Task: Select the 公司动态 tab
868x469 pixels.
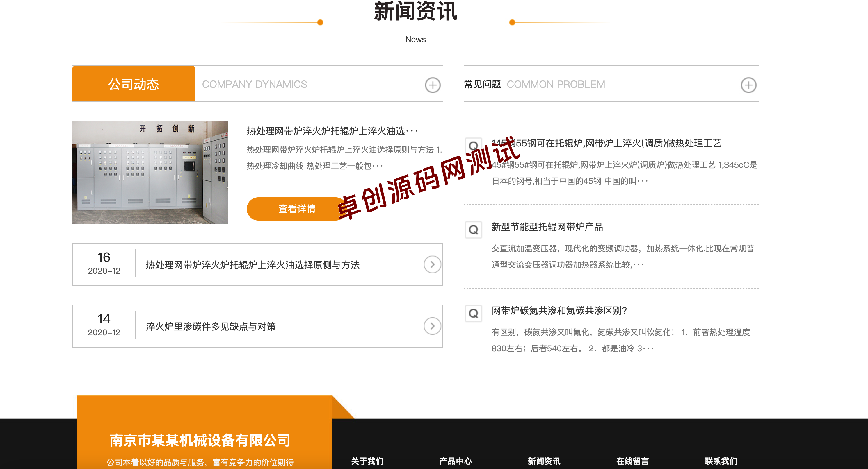Action: coord(134,84)
